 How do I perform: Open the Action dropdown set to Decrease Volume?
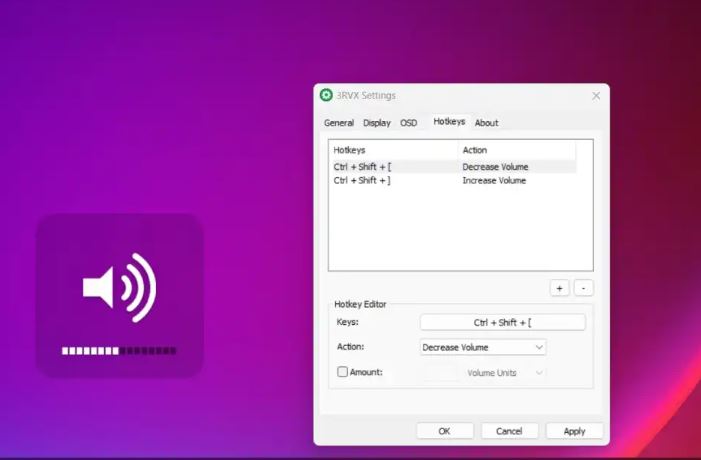[483, 347]
